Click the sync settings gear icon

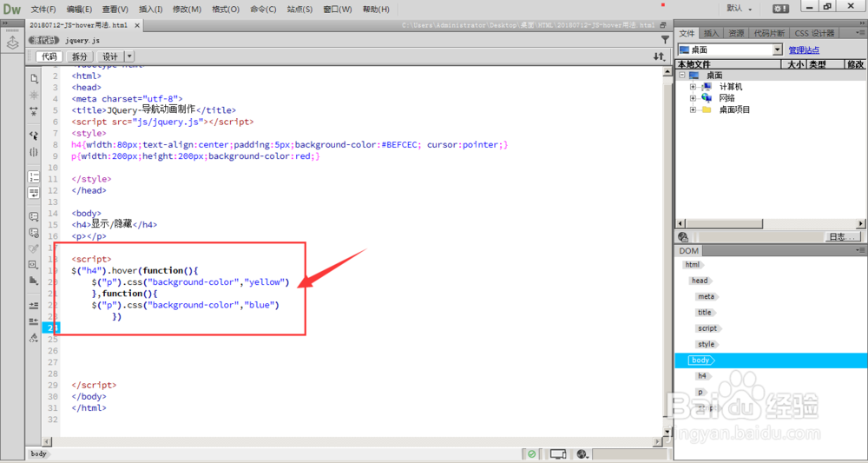tap(781, 9)
